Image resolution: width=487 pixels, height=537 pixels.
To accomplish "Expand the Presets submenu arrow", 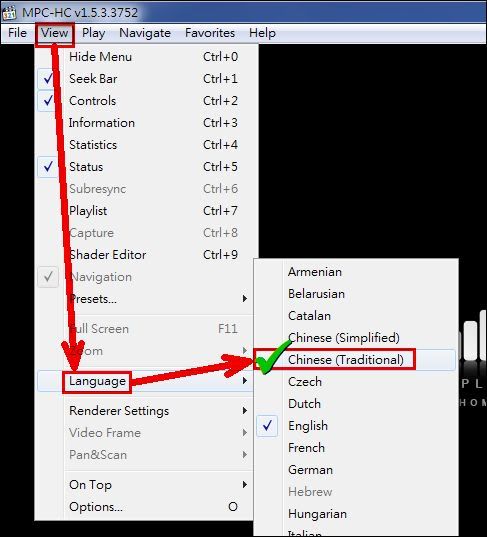I will [x=245, y=299].
